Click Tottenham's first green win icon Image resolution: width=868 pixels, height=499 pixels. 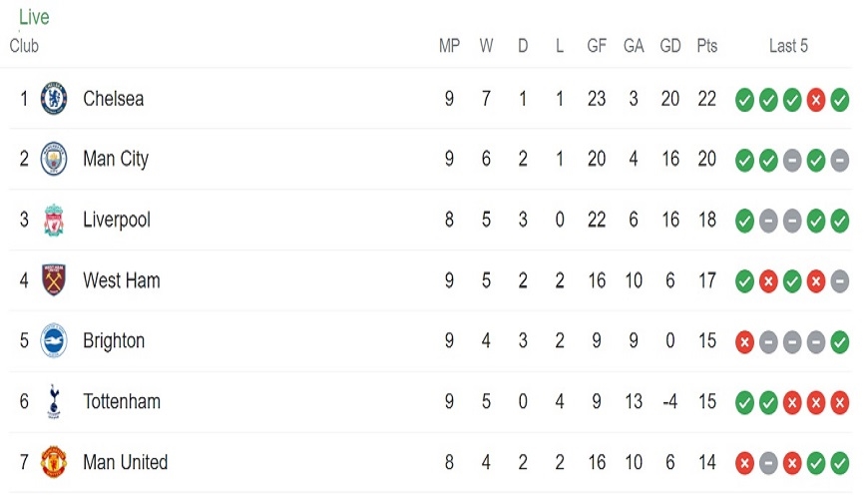(x=744, y=402)
